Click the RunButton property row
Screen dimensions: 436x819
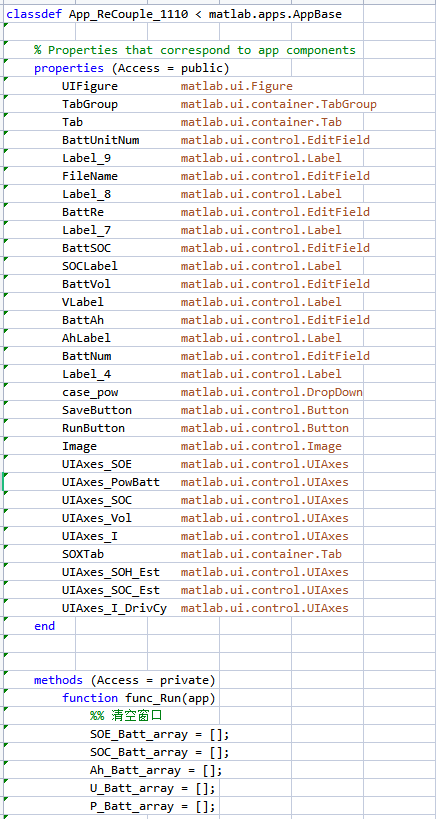pyautogui.click(x=205, y=428)
